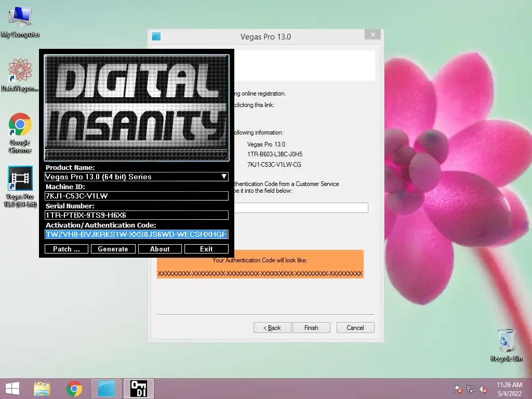Select the Digital Insanity keygen taskbar icon
The image size is (532, 399).
pos(138,389)
